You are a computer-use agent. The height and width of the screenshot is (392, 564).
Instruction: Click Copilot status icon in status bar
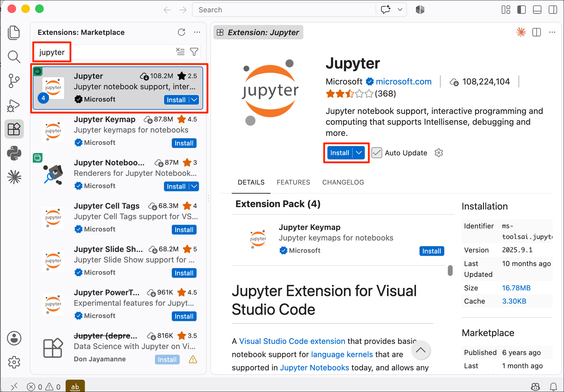[x=535, y=386]
